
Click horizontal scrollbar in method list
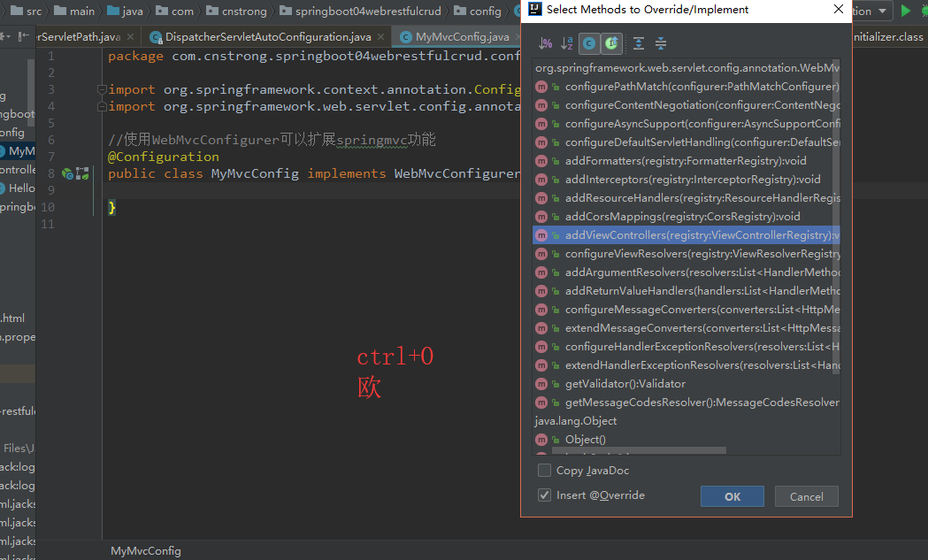[639, 451]
